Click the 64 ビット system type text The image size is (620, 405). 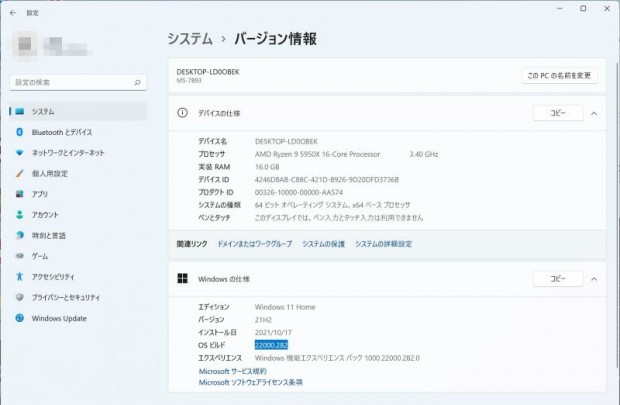point(332,205)
